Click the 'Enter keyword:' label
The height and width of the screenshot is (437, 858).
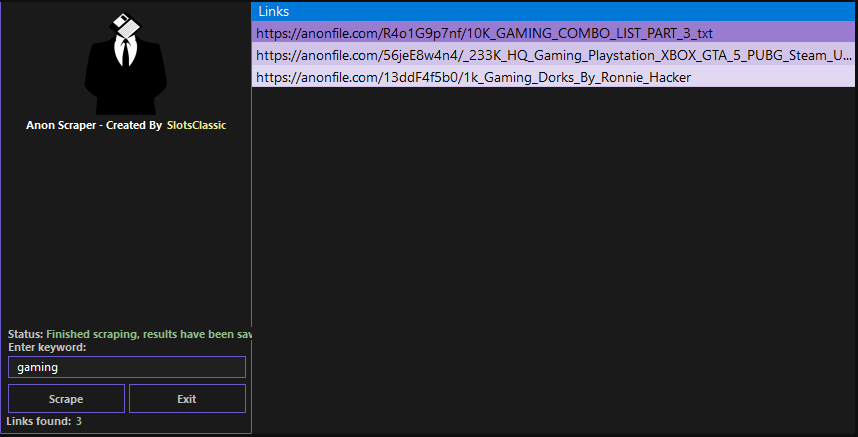pos(47,347)
